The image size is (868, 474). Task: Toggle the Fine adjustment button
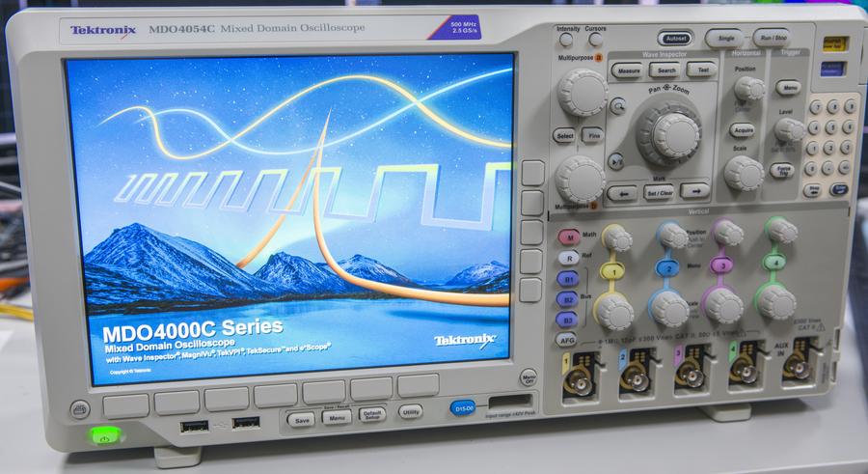click(593, 135)
